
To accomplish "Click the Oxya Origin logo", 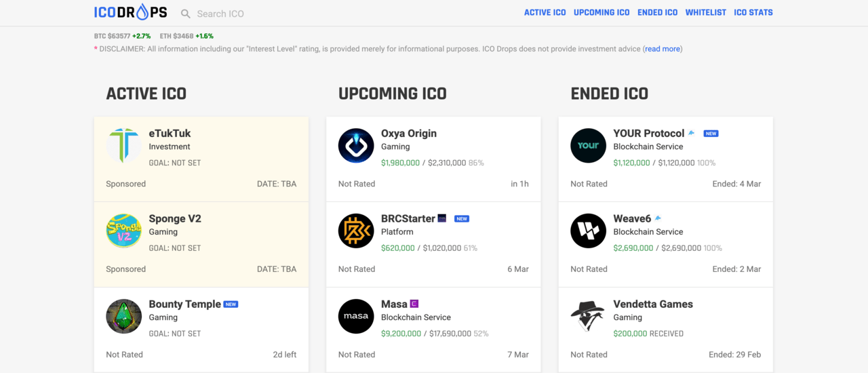I will (356, 145).
